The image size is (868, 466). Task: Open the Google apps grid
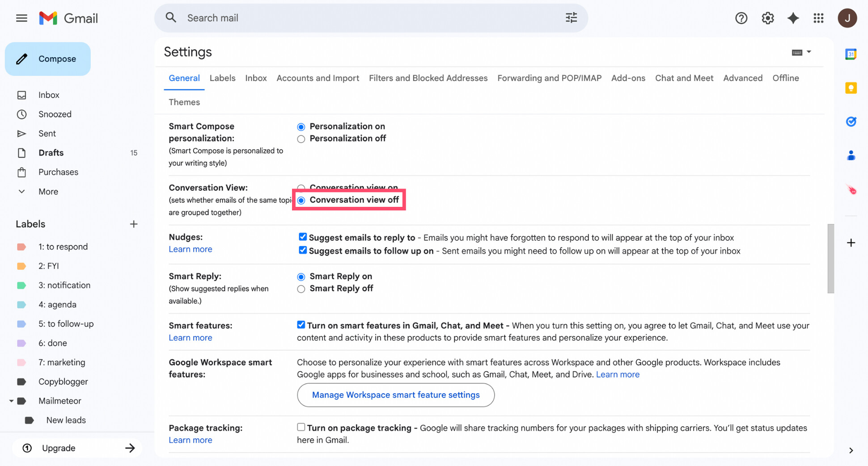point(819,18)
